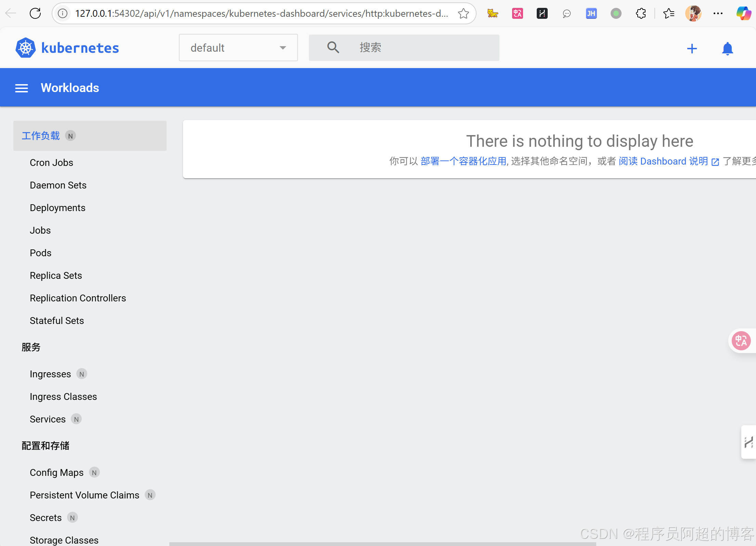Click the search magnifier icon
Viewport: 756px width, 546px height.
(333, 48)
